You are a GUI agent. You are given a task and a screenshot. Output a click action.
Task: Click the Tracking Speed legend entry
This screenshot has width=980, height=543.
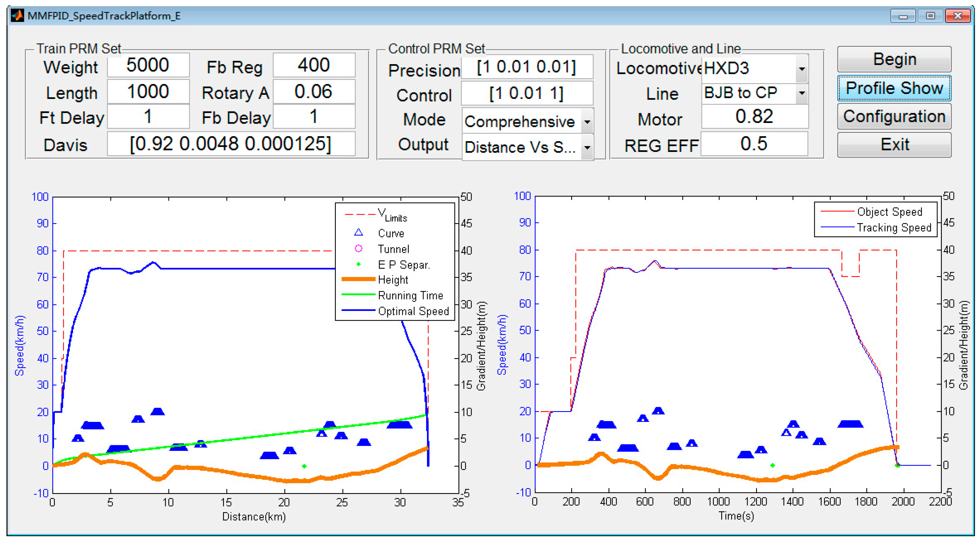(894, 227)
